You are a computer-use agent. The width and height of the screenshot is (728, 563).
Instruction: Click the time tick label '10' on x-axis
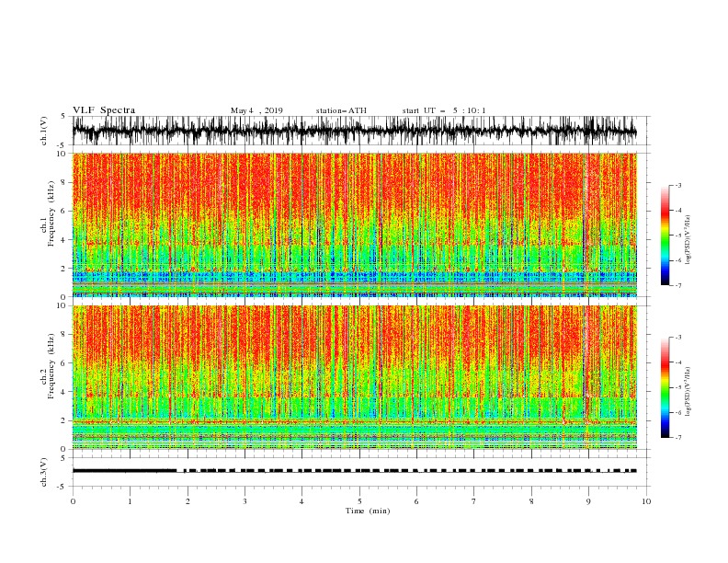coord(646,501)
